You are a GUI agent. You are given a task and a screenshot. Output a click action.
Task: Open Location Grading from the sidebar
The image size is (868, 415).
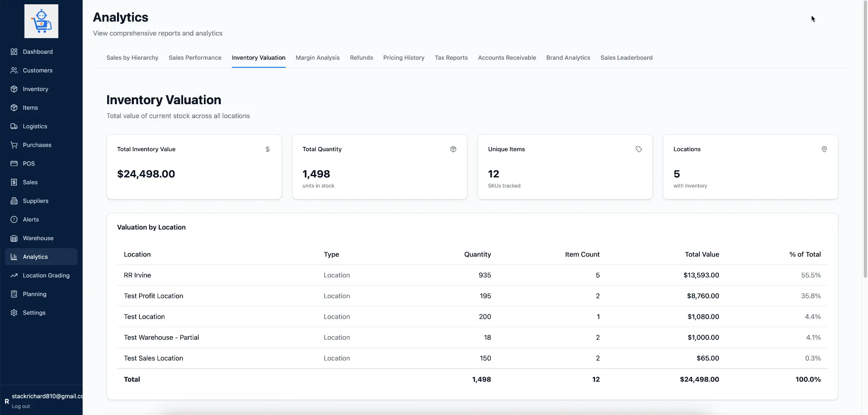point(46,275)
